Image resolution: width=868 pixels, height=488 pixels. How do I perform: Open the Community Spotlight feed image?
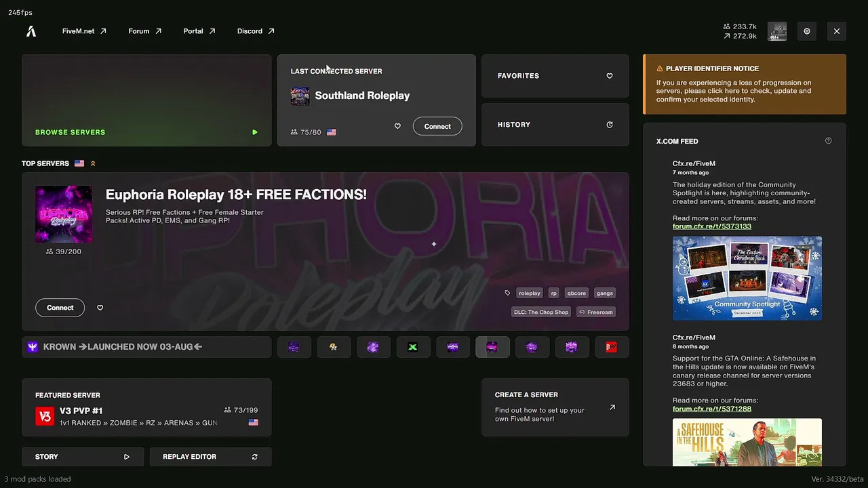(747, 278)
